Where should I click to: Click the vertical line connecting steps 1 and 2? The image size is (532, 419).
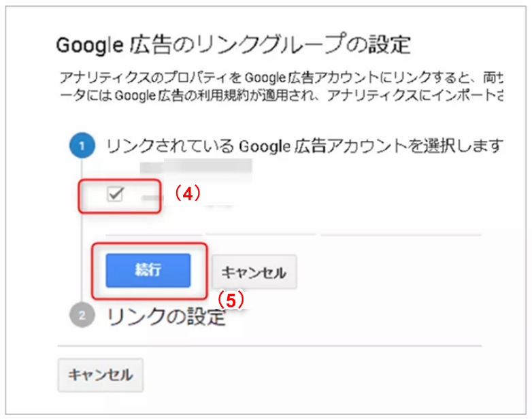(x=82, y=231)
